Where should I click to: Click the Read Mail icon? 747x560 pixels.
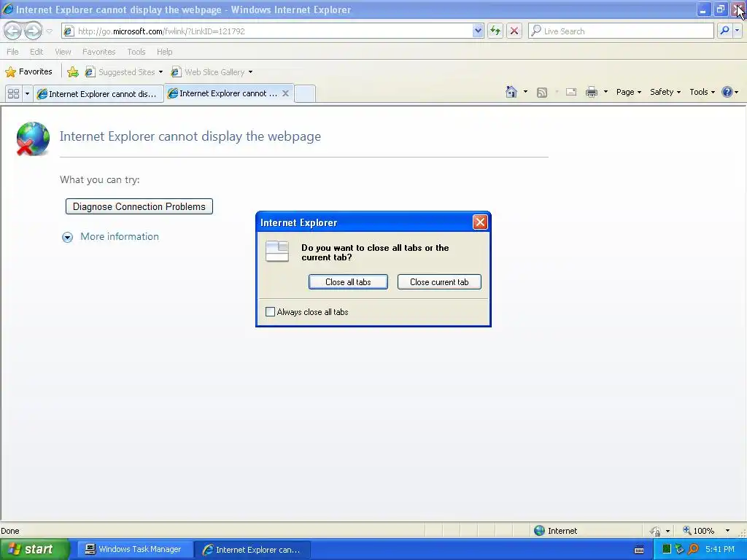[571, 93]
